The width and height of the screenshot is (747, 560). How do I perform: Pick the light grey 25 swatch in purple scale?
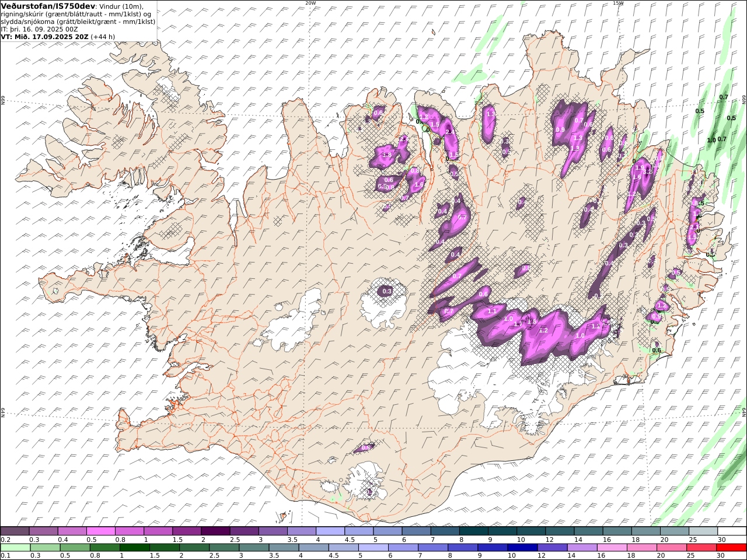coord(703,531)
